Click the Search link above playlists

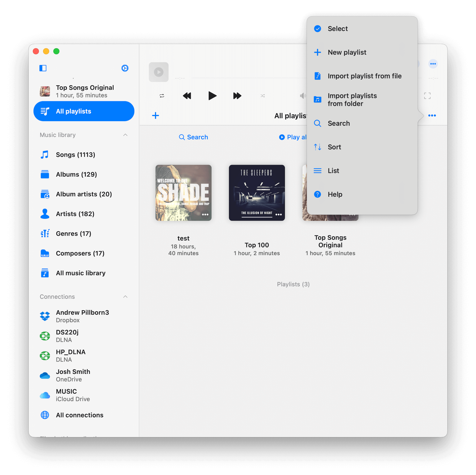coord(193,137)
